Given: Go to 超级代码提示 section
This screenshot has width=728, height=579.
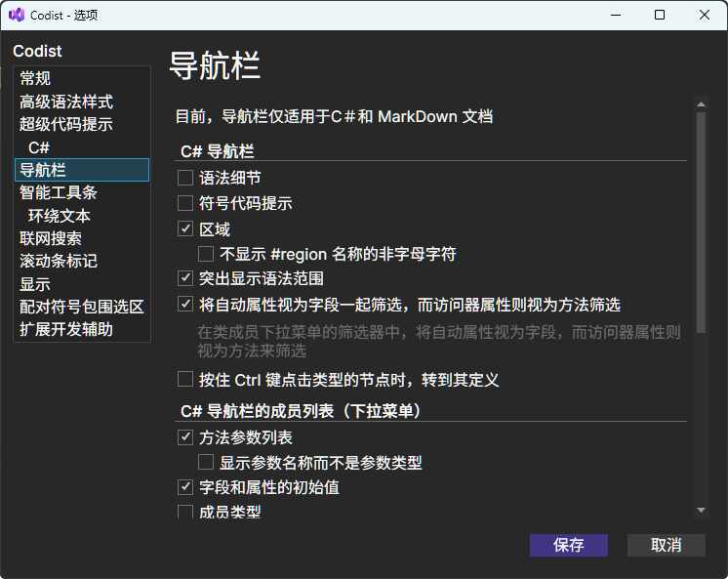Looking at the screenshot, I should (66, 124).
